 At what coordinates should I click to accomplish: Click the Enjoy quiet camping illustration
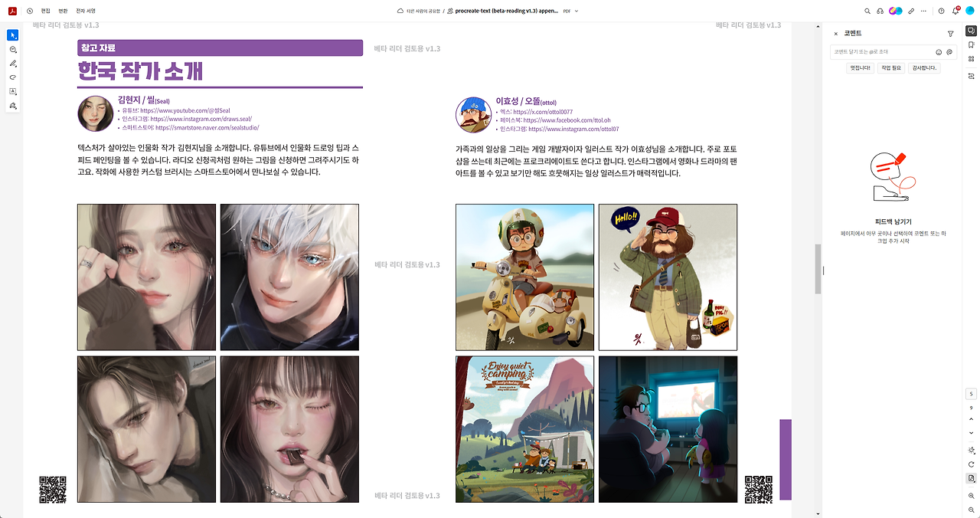pyautogui.click(x=524, y=429)
